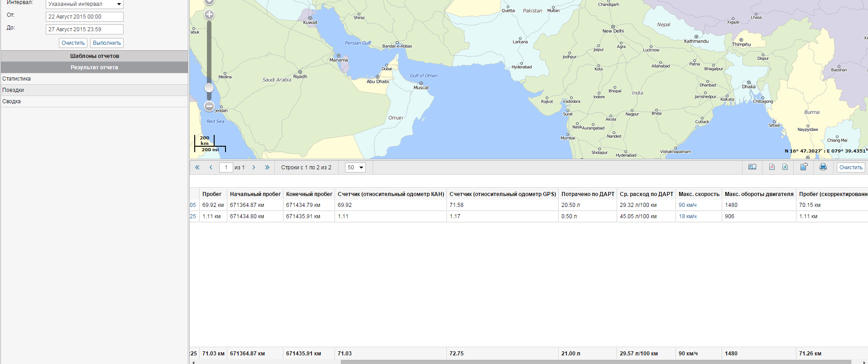The height and width of the screenshot is (364, 868).
Task: Click the Выполнить button
Action: [107, 43]
